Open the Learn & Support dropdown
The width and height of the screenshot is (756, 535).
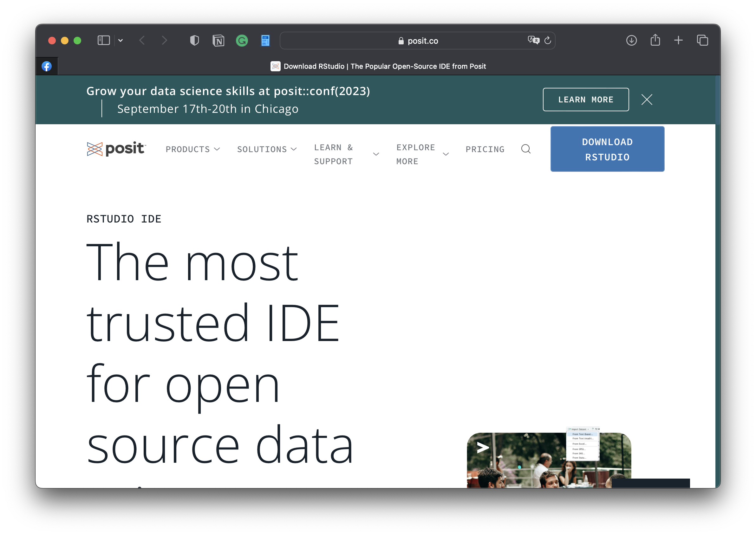click(346, 154)
